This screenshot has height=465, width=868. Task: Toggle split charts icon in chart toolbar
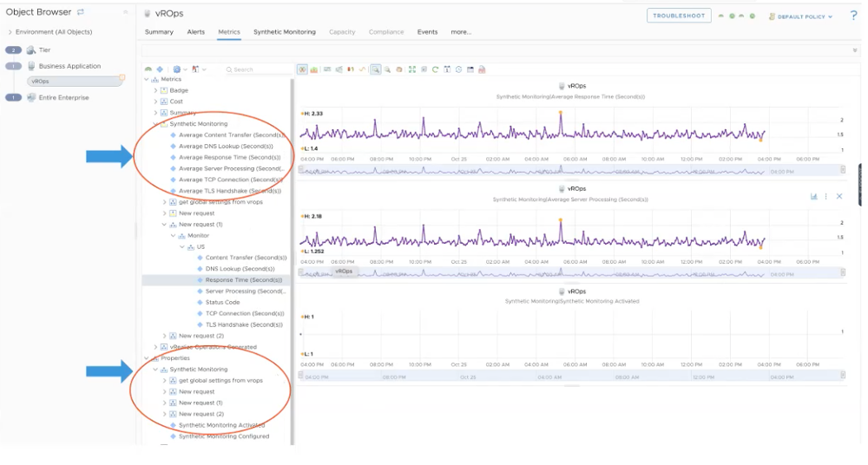302,69
